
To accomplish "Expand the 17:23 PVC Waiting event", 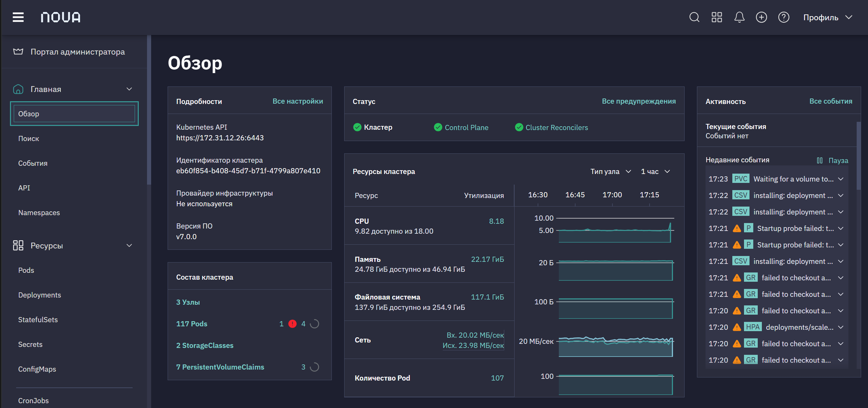I will point(841,179).
